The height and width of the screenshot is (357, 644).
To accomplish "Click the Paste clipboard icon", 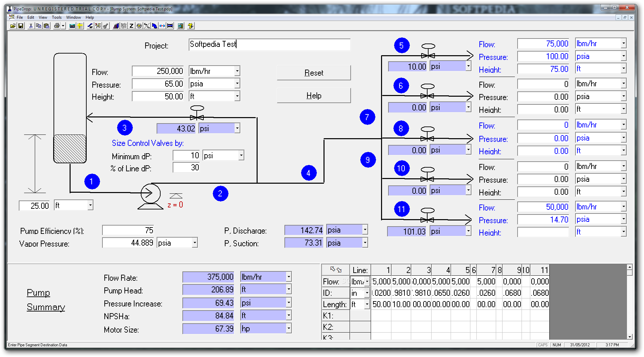I will [47, 26].
